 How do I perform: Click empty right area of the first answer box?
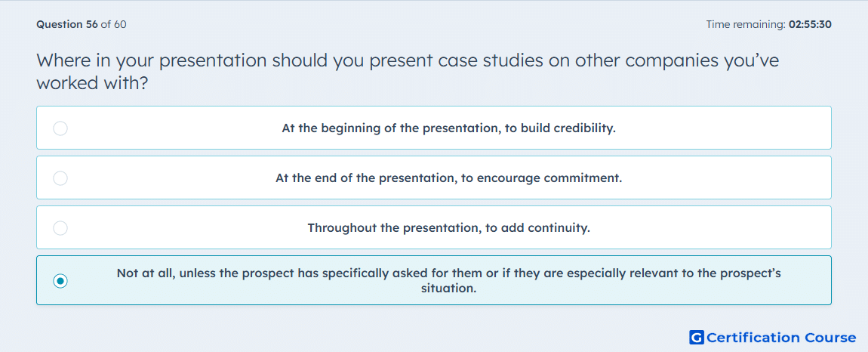pos(719,128)
